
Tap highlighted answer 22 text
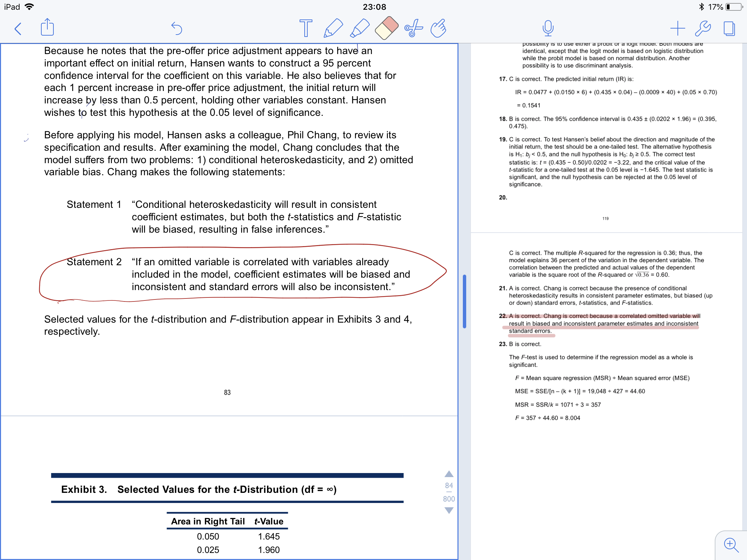point(604,323)
